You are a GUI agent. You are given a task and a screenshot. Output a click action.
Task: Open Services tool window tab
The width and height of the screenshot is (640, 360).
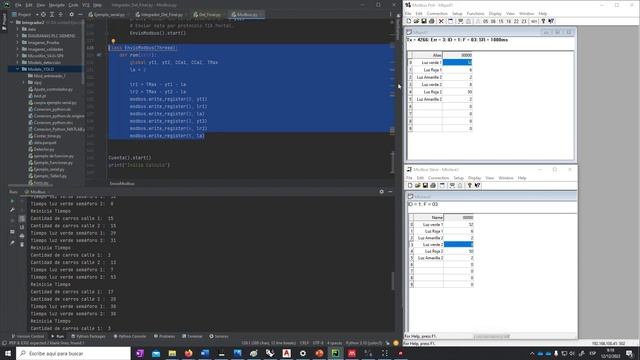pyautogui.click(x=219, y=336)
